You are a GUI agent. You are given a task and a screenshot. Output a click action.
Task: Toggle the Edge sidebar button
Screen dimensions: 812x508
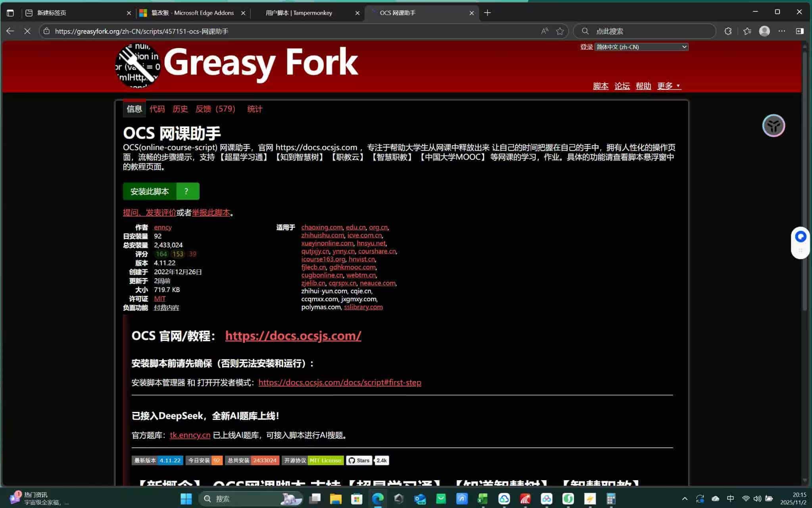(800, 31)
